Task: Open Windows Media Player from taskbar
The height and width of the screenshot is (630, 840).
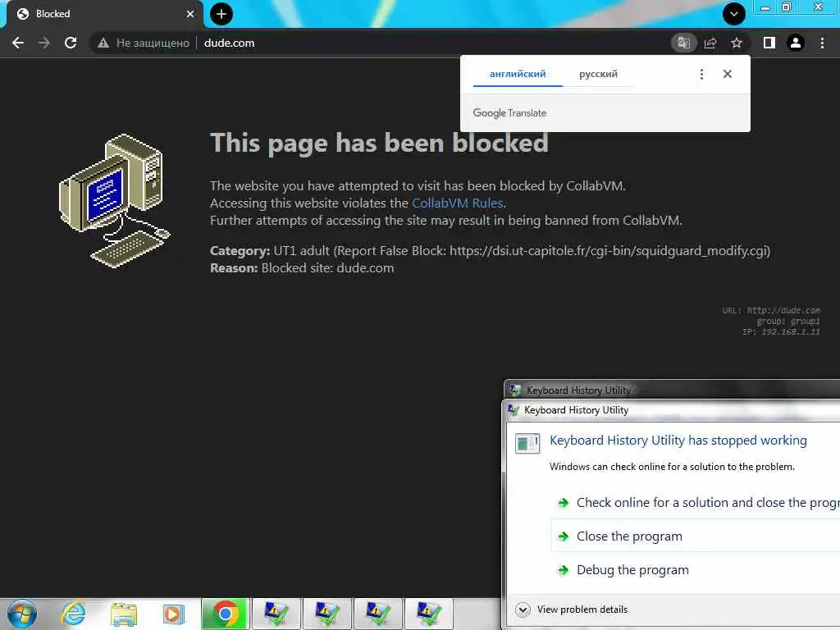Action: coord(174,614)
